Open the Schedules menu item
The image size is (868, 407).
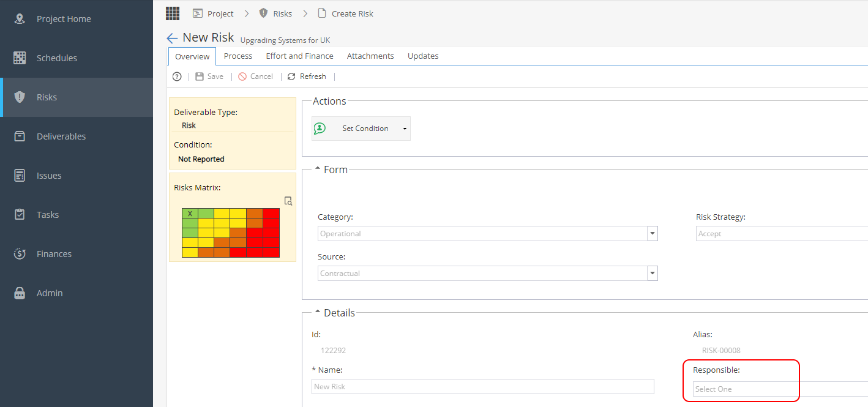[x=77, y=58]
